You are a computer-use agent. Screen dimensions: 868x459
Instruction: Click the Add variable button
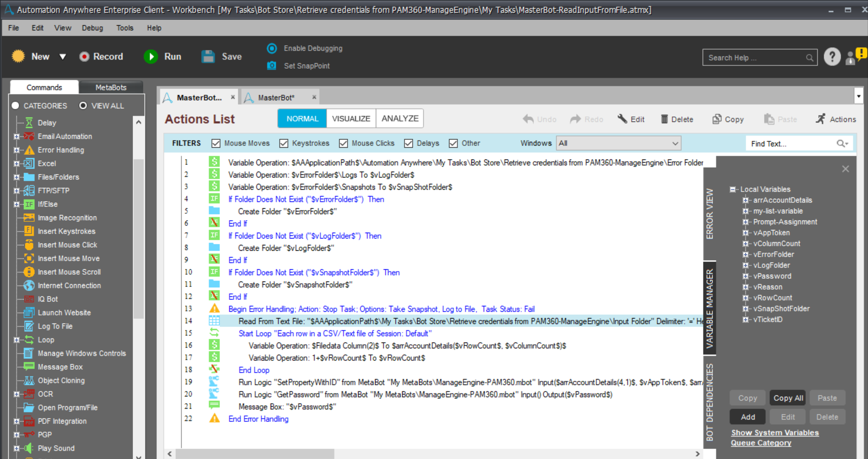747,417
